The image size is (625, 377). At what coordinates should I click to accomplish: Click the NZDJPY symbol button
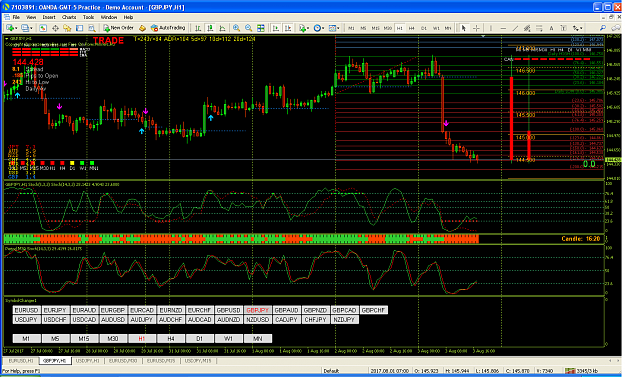click(344, 320)
